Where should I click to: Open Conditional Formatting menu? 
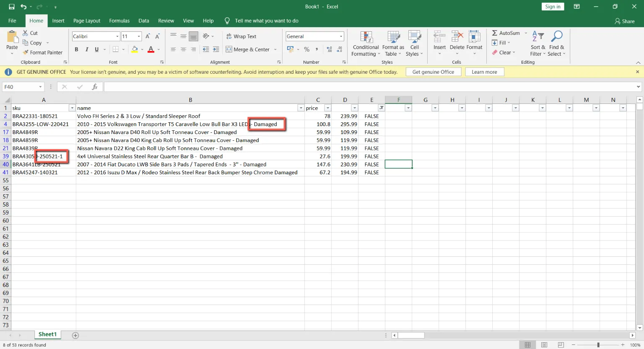[366, 44]
